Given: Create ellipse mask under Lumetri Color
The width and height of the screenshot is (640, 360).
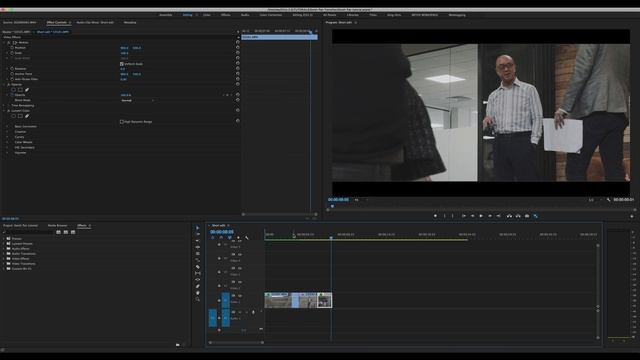Looking at the screenshot, I should click(x=13, y=116).
